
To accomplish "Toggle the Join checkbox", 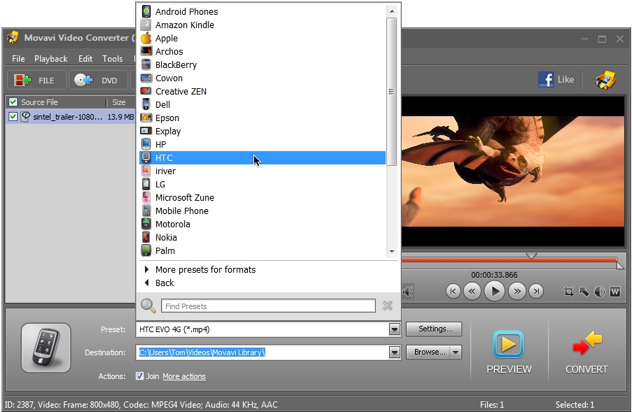I will 139,376.
